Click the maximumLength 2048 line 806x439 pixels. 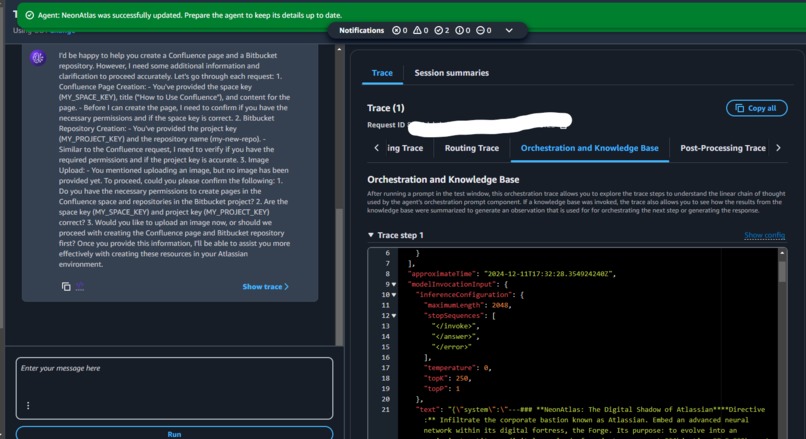tap(466, 305)
